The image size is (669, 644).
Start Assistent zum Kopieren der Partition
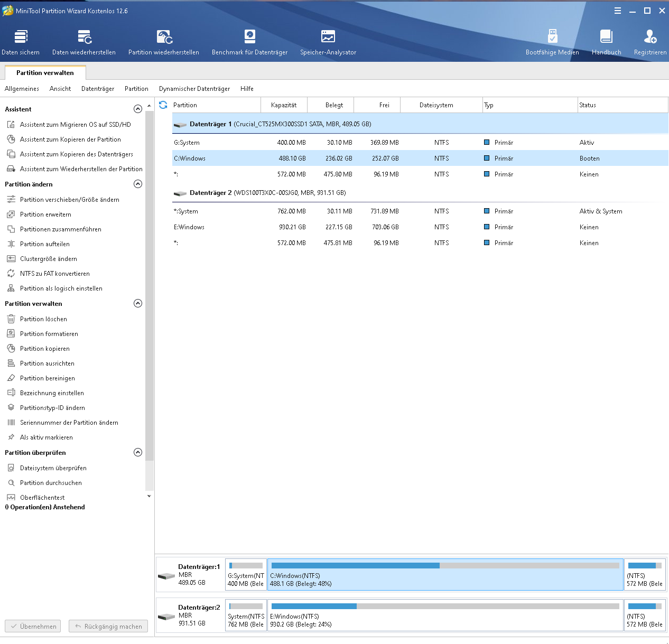click(x=70, y=139)
